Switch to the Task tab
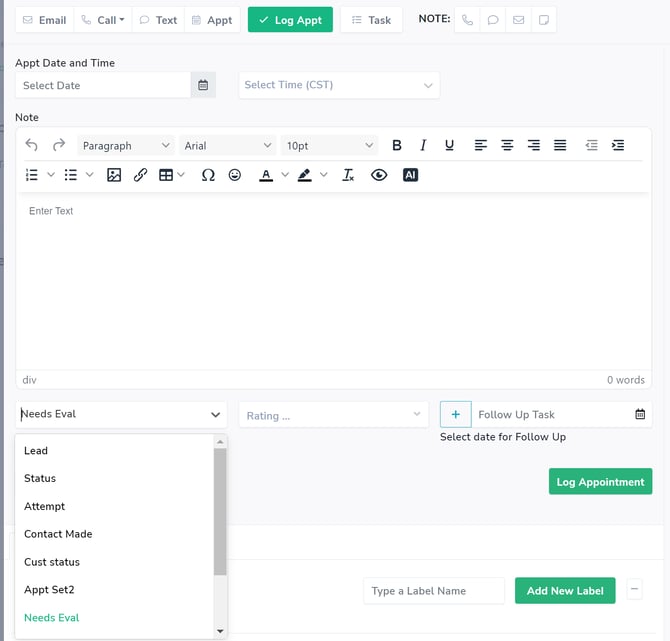The height and width of the screenshot is (641, 670). 371,20
